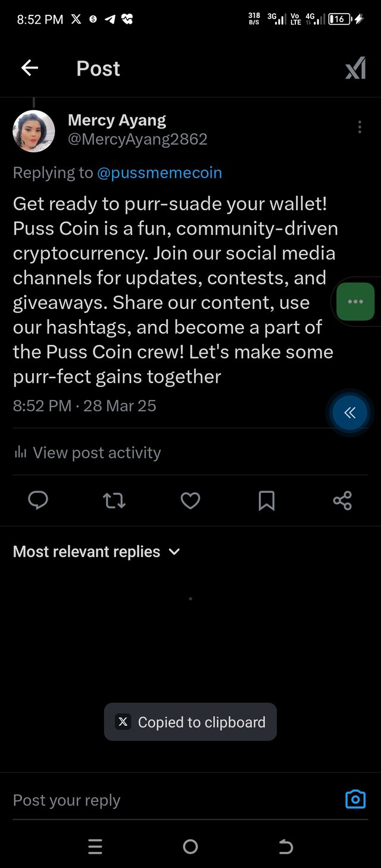The height and width of the screenshot is (868, 381).
Task: Tap the Post your reply text field
Action: click(x=167, y=800)
